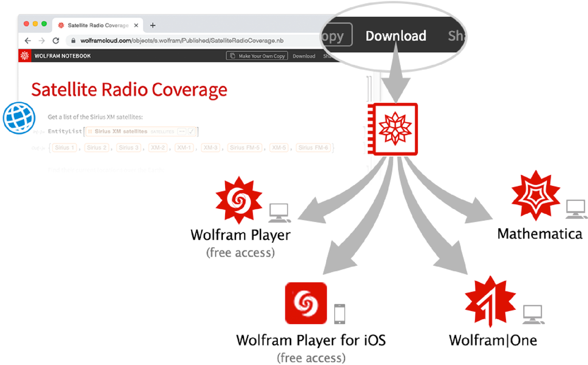Click the 'Sirius FM-6' output entity

[x=314, y=147]
